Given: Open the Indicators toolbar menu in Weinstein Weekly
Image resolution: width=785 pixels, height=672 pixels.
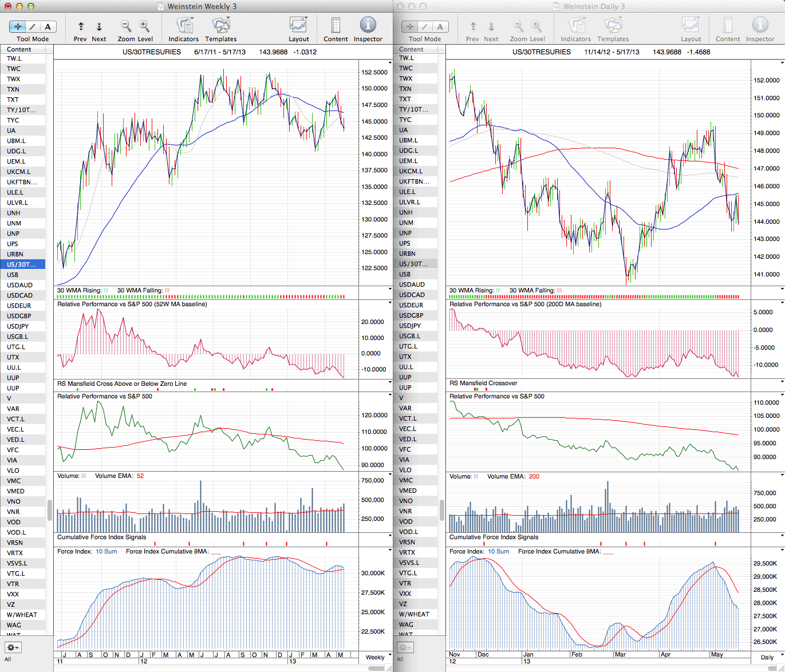Looking at the screenshot, I should pyautogui.click(x=184, y=26).
